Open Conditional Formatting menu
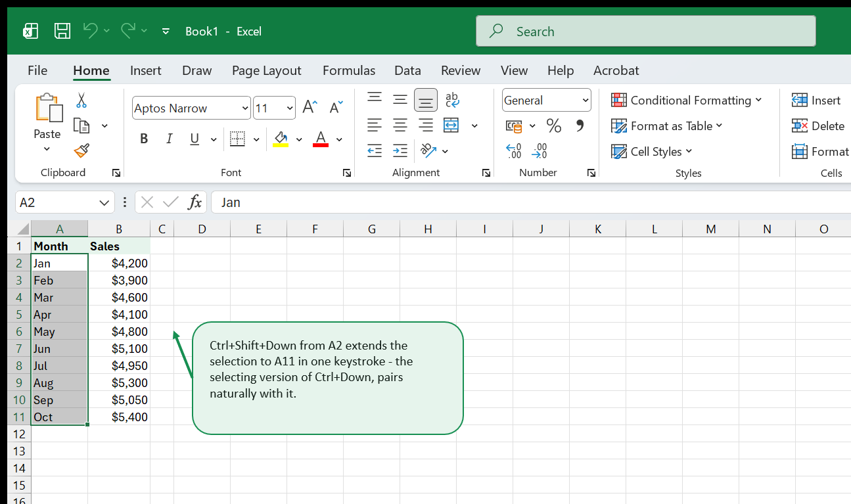 (x=687, y=100)
